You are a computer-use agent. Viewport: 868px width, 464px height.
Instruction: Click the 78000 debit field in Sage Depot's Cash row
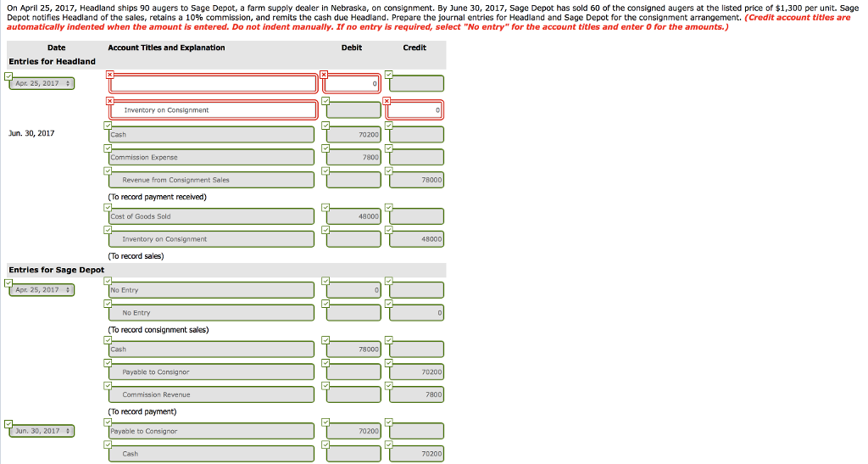pyautogui.click(x=353, y=349)
